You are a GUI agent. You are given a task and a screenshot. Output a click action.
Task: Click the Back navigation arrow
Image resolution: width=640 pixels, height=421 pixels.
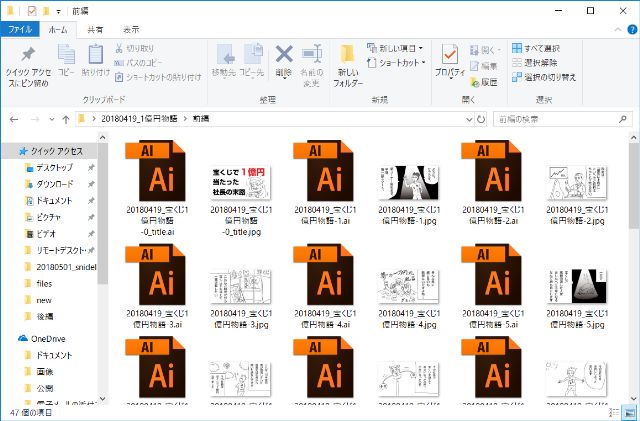coord(14,119)
